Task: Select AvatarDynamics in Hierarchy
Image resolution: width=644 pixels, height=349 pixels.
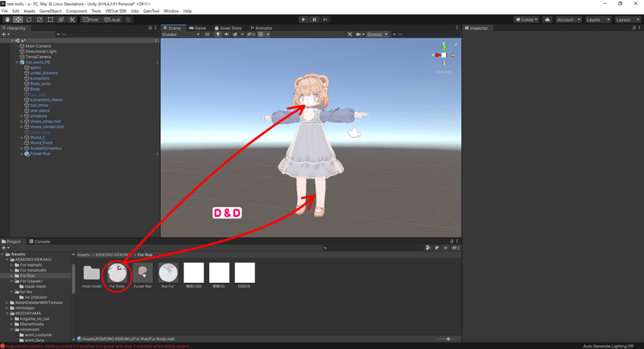Action: (x=46, y=148)
